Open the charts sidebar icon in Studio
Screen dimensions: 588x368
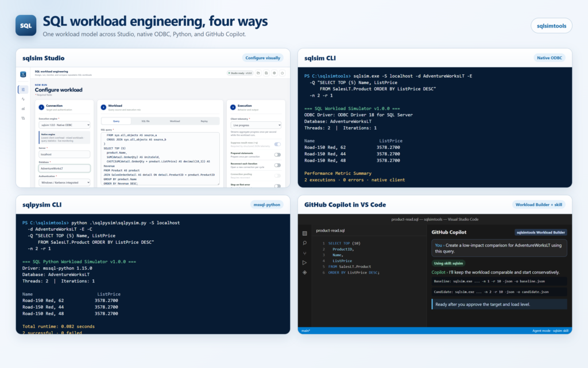pos(23,109)
